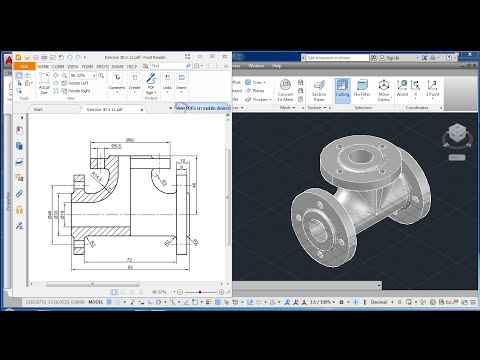This screenshot has height=360, width=480.
Task: Click the Section Plane tool
Action: click(x=319, y=90)
